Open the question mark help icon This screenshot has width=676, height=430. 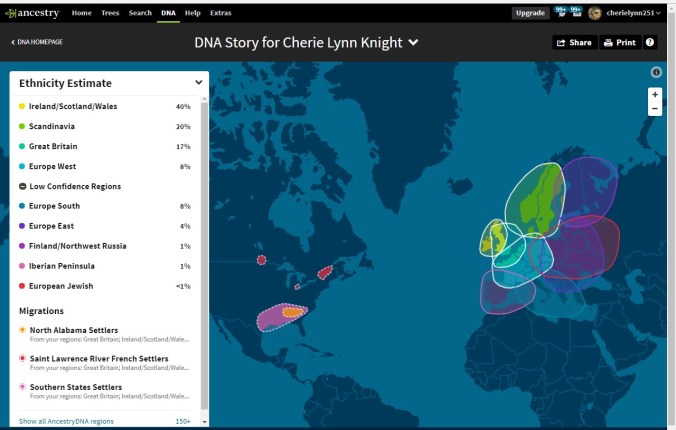point(650,42)
